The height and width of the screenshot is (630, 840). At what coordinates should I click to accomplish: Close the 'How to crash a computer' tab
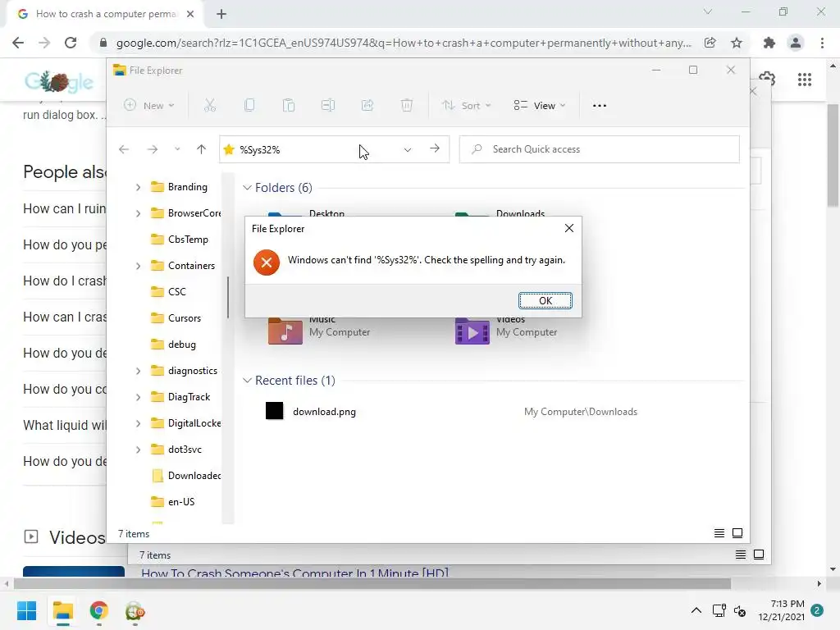[190, 14]
